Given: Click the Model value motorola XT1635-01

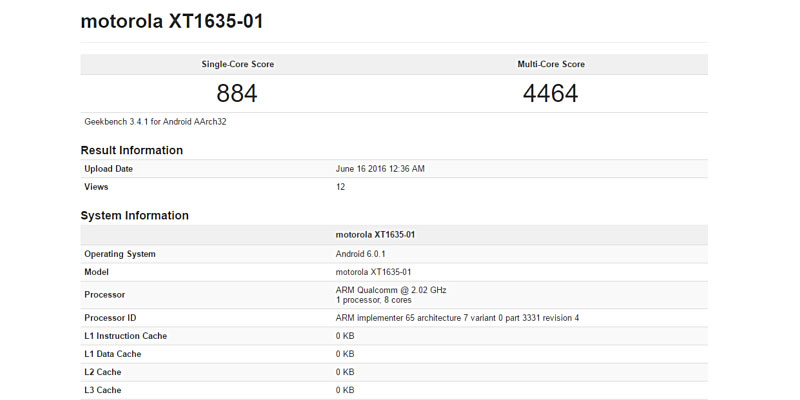Looking at the screenshot, I should tap(373, 272).
